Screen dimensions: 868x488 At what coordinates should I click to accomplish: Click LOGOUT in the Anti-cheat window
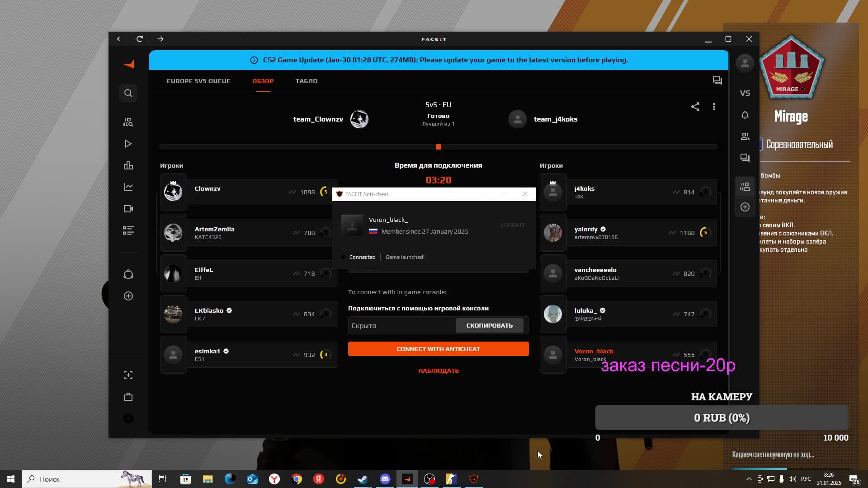[513, 225]
